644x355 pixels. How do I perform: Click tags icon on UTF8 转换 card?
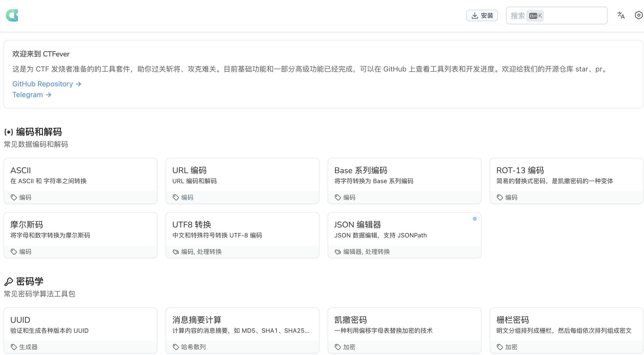click(x=176, y=252)
